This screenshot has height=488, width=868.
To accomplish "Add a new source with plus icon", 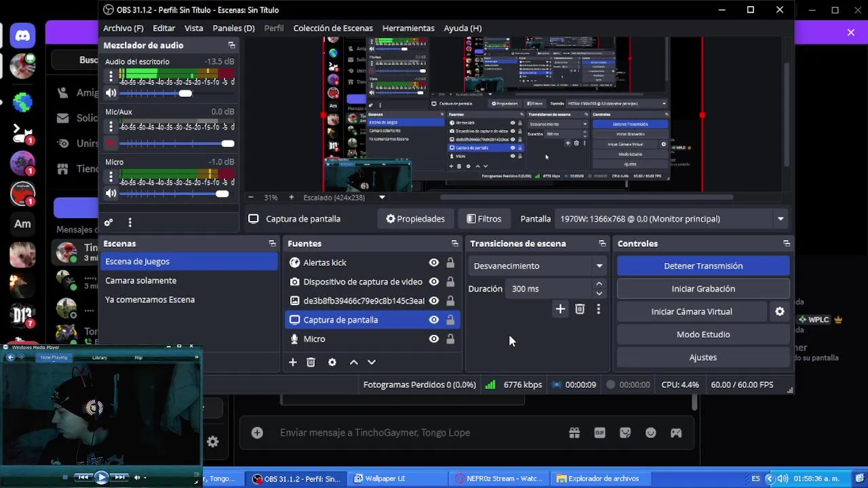I will click(293, 363).
